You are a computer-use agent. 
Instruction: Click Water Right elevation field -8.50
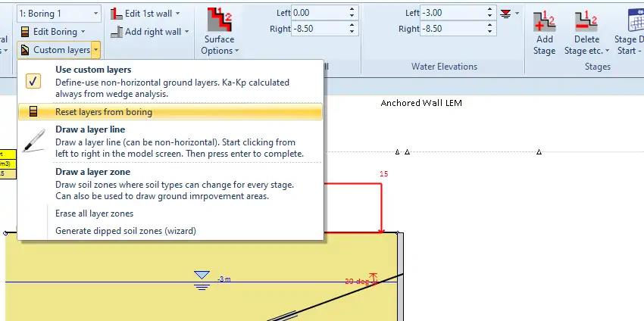[452, 29]
